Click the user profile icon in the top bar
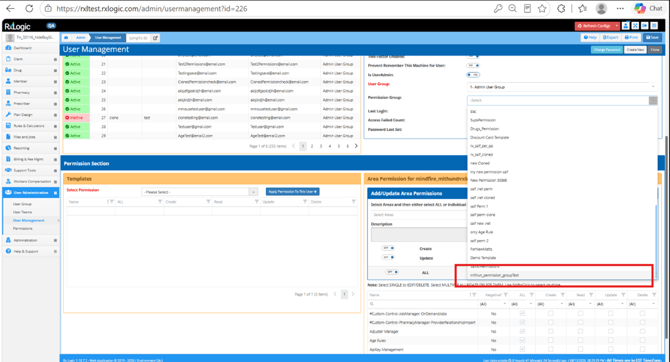 (x=626, y=26)
